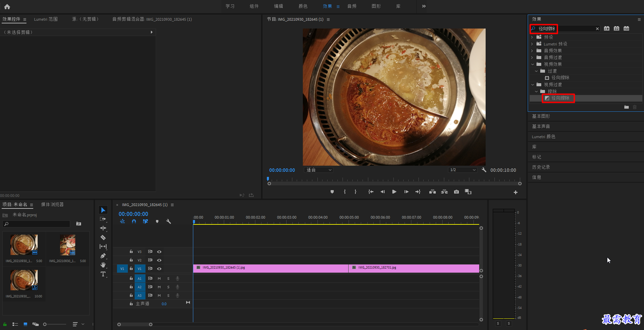Expand the 音频过渡 folder
Screen dimensions: 644x330
(532, 57)
